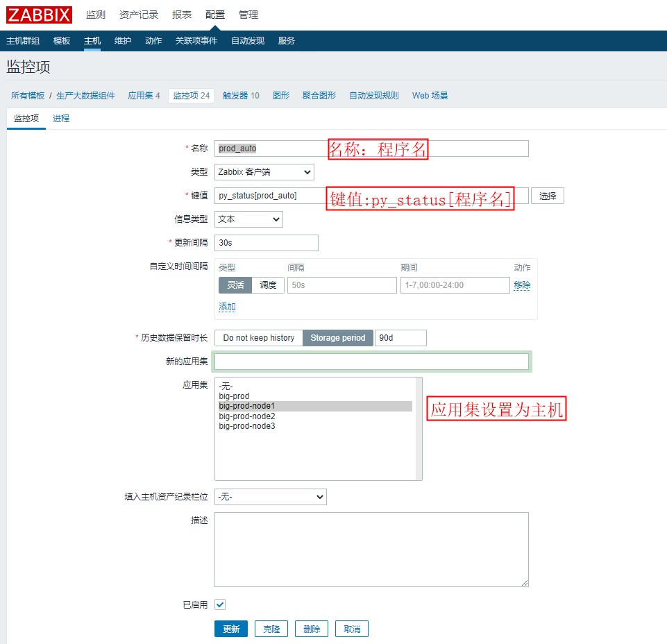
Task: Open 所有模板 breadcrumb link
Action: coord(28,96)
